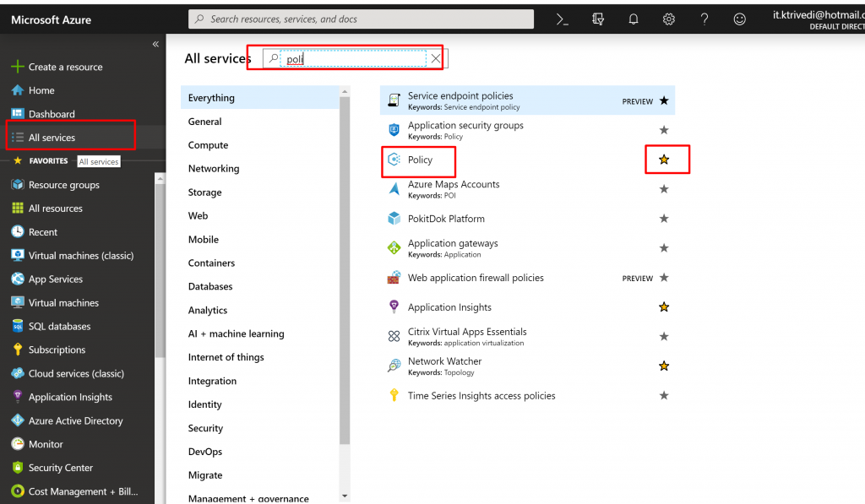865x504 pixels.
Task: Select the Networking category
Action: [214, 169]
